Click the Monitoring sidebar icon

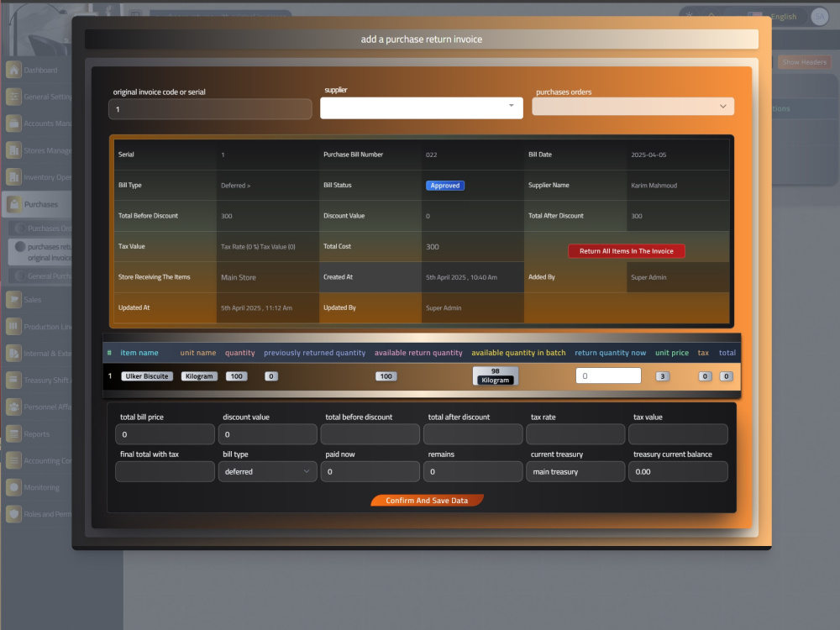click(x=13, y=487)
